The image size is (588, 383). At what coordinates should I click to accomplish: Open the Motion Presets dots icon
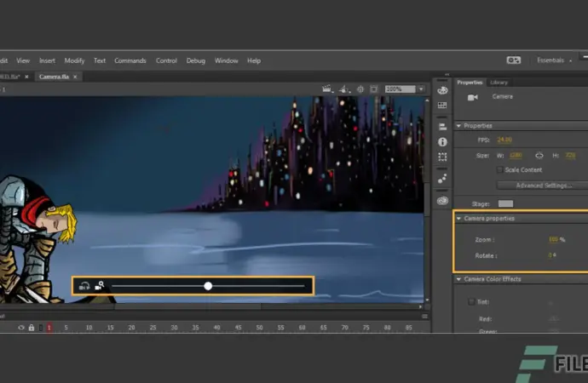[x=442, y=178]
